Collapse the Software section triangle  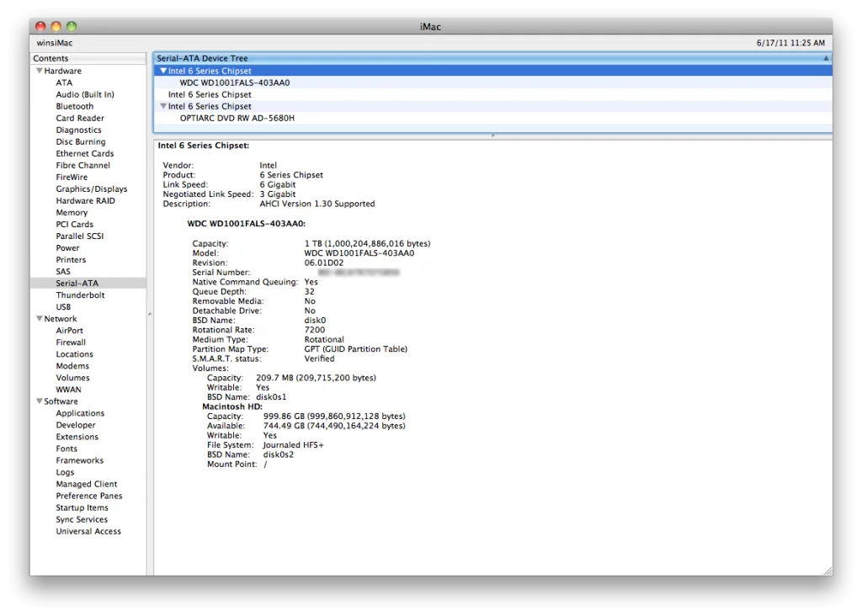(x=39, y=401)
